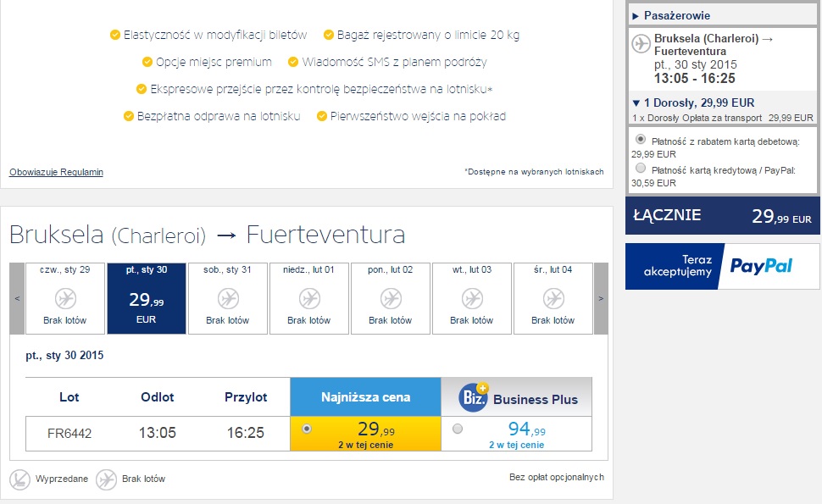This screenshot has width=822, height=504.
Task: Click the ŁĄCZNIE total price bar
Action: coord(722,216)
